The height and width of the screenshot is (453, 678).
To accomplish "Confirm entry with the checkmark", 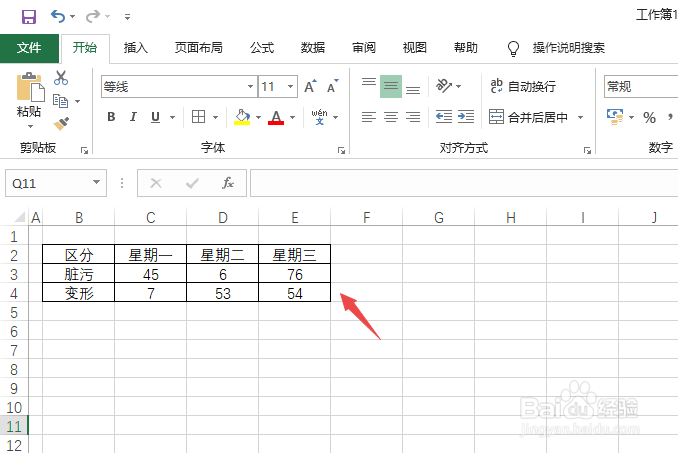I will pyautogui.click(x=192, y=183).
